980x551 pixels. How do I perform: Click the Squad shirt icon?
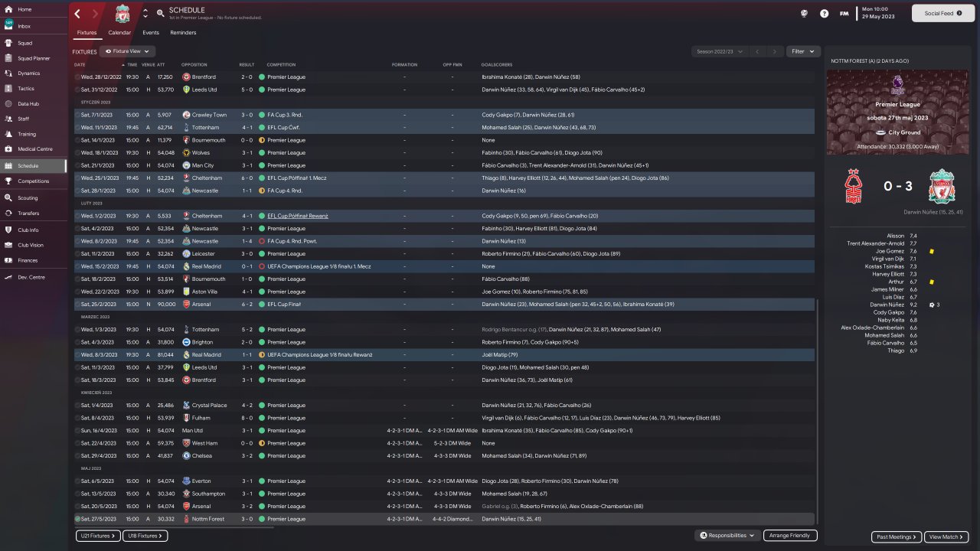tap(8, 43)
